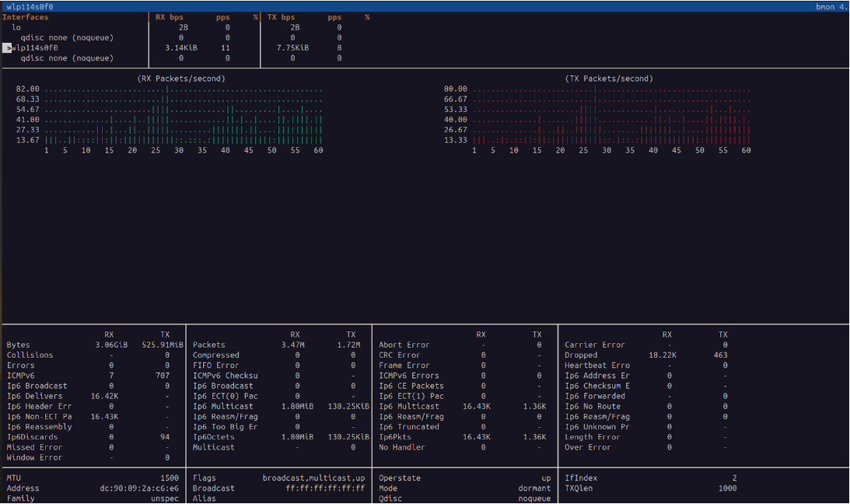Image resolution: width=850 pixels, height=504 pixels.
Task: Click the No Handler label
Action: 402,448
